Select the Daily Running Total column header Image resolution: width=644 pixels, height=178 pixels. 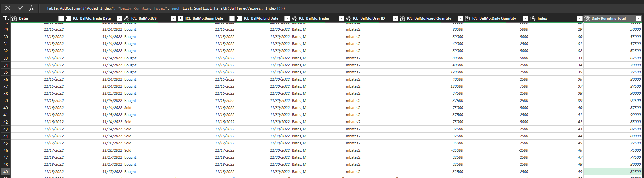click(613, 18)
